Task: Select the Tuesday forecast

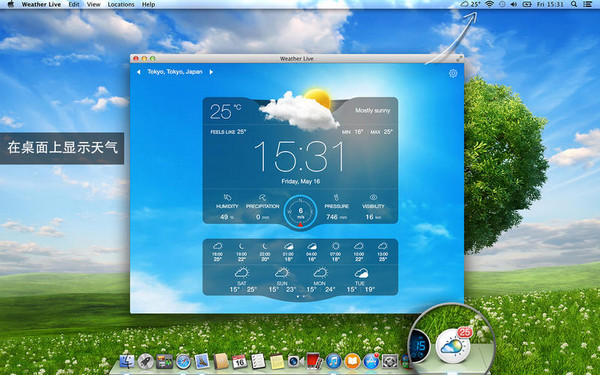Action: 360,280
